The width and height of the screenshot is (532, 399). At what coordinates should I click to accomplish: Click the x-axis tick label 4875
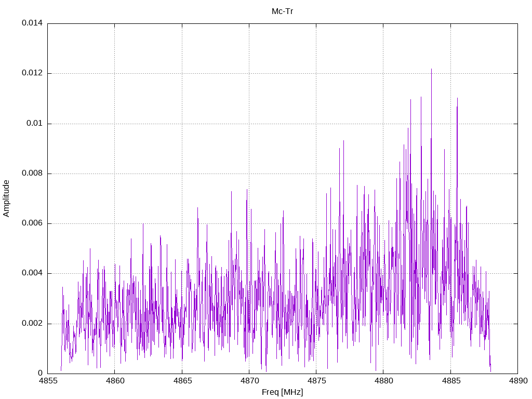pyautogui.click(x=316, y=381)
